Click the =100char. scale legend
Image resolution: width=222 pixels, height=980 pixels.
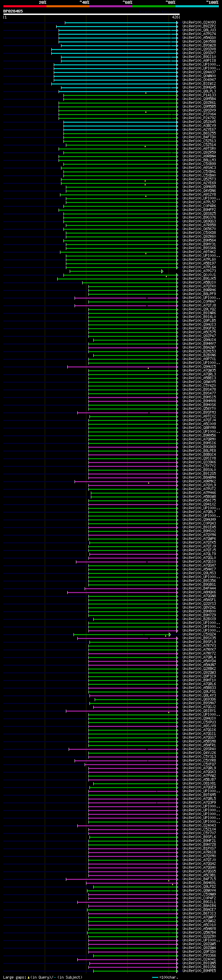point(165,977)
